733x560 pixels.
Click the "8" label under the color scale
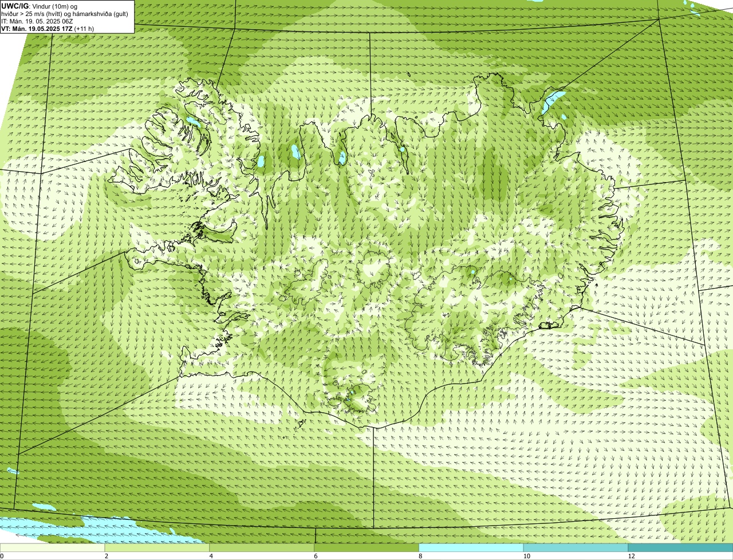point(420,556)
